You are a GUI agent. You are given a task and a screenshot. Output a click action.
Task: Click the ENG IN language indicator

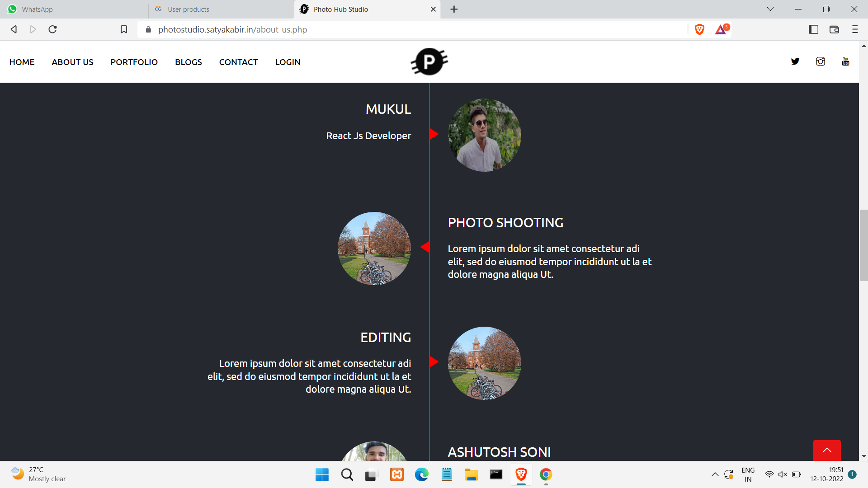click(748, 474)
